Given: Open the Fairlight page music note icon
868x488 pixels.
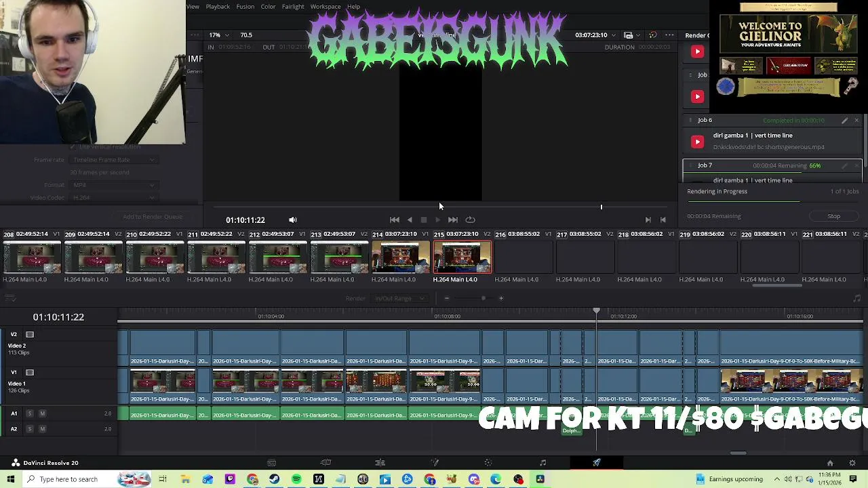Looking at the screenshot, I should (x=542, y=463).
